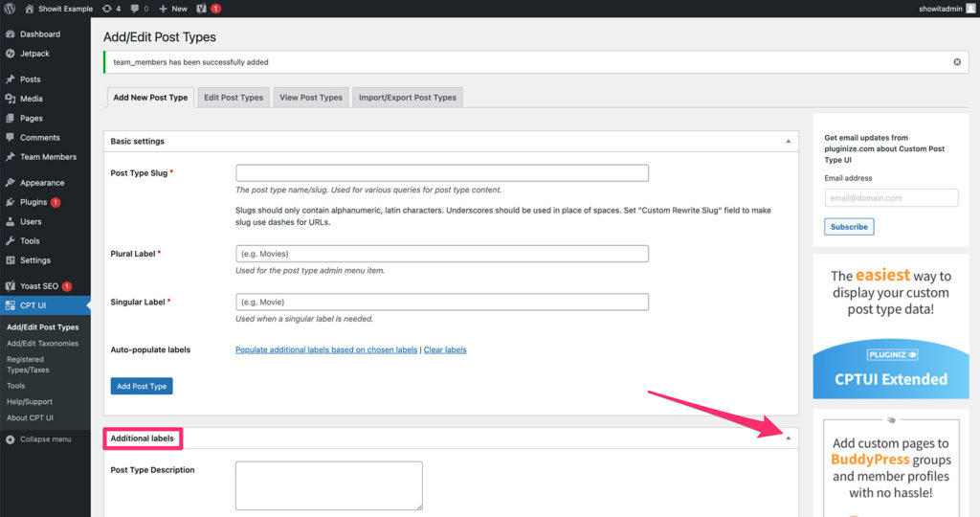Screen dimensions: 980x517
Task: Click into the Post Type Slug field
Action: pos(442,173)
